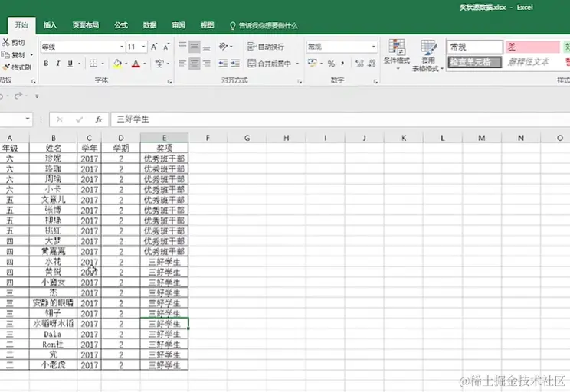Screen dimensions: 570x392
Task: Open the 常规 number format dropdown
Action: point(373,47)
